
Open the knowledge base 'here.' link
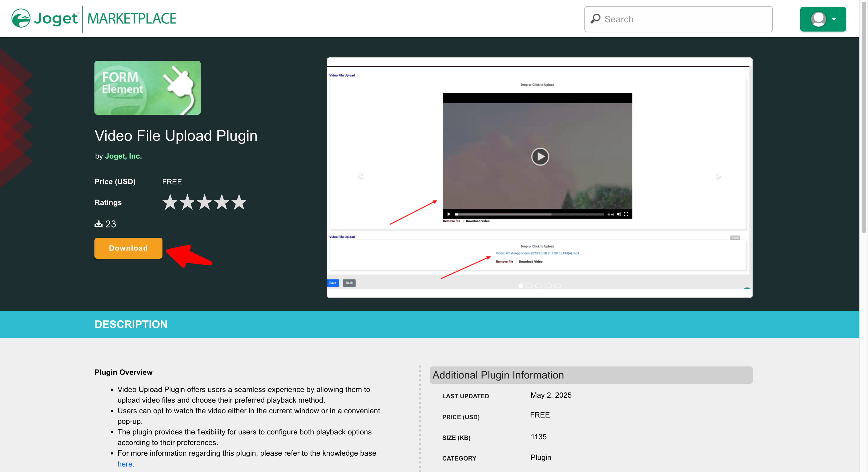pyautogui.click(x=126, y=464)
